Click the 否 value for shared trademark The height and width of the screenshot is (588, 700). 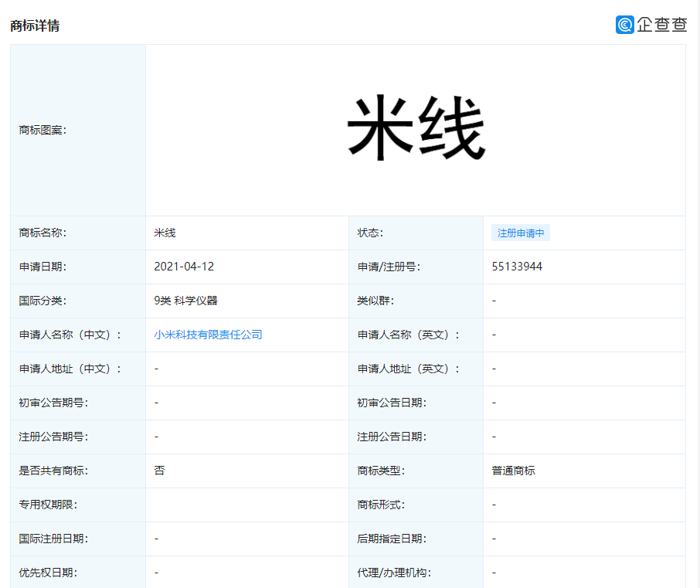tap(159, 471)
